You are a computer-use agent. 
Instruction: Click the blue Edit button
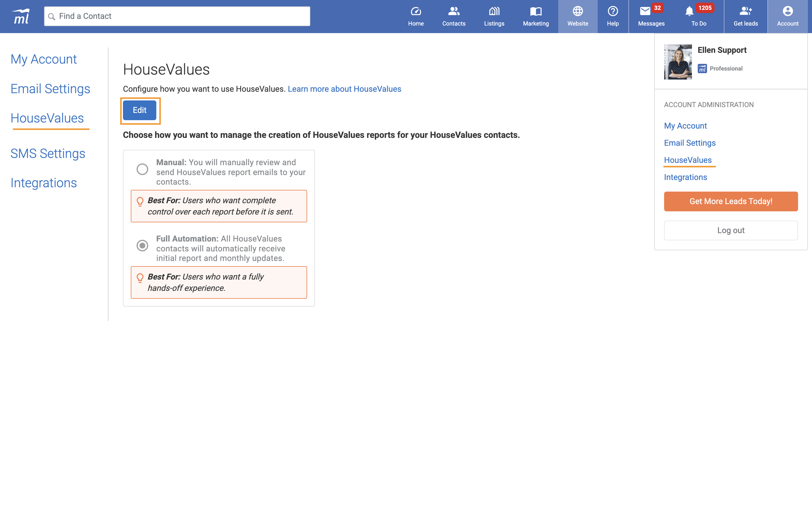click(x=139, y=110)
